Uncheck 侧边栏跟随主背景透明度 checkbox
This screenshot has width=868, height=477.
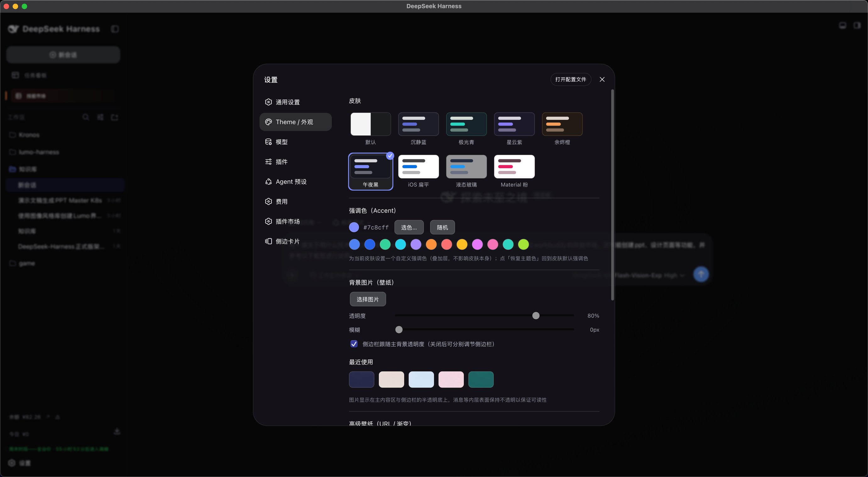pyautogui.click(x=354, y=344)
